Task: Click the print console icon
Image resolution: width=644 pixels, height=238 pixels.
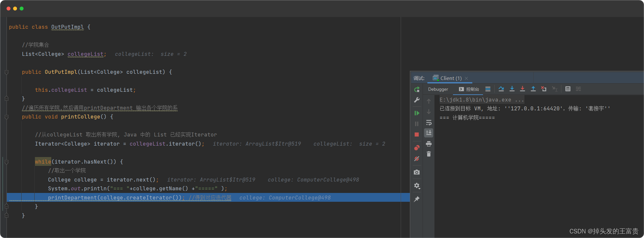Action: pos(429,144)
